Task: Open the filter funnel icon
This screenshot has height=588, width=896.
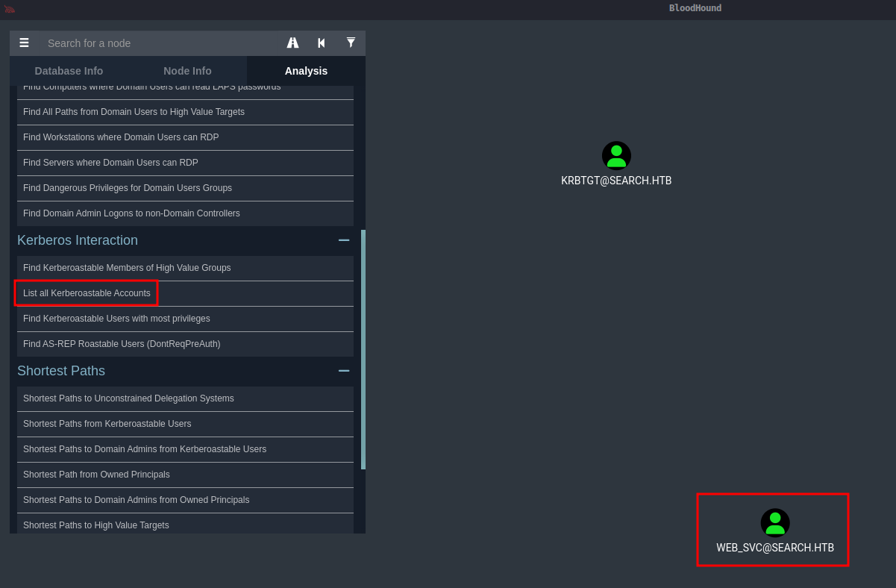Action: pos(351,43)
